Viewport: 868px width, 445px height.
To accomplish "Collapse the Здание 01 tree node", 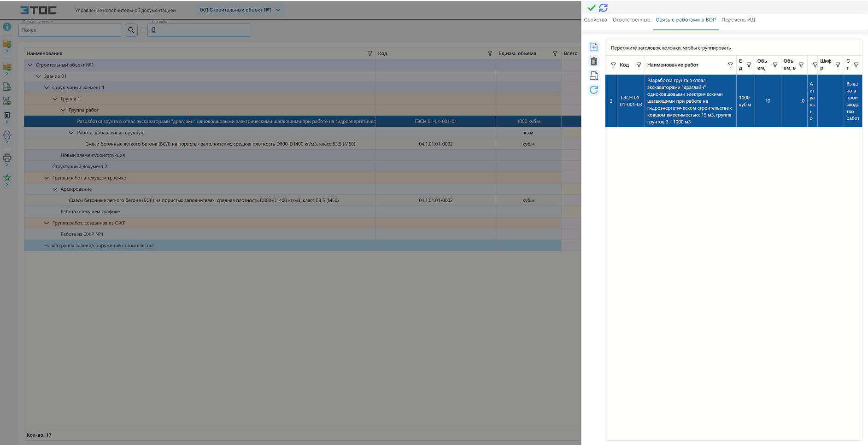I will [x=38, y=76].
